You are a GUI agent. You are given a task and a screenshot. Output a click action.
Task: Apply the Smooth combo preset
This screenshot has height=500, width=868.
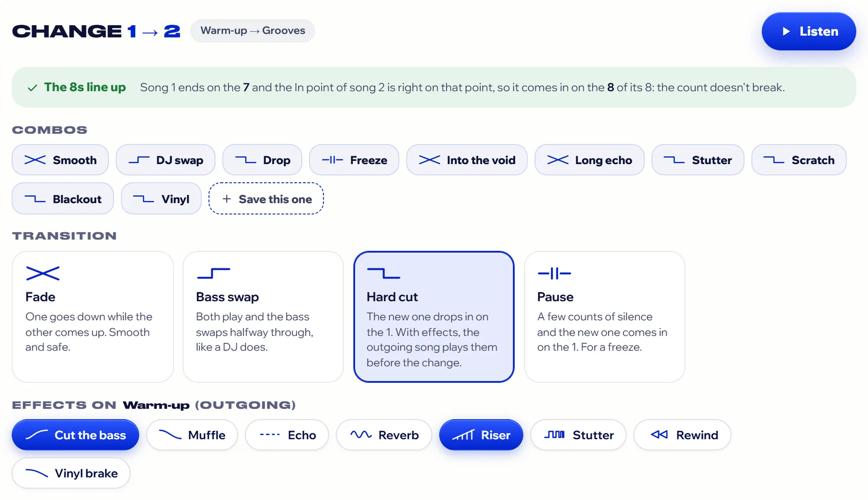[60, 160]
